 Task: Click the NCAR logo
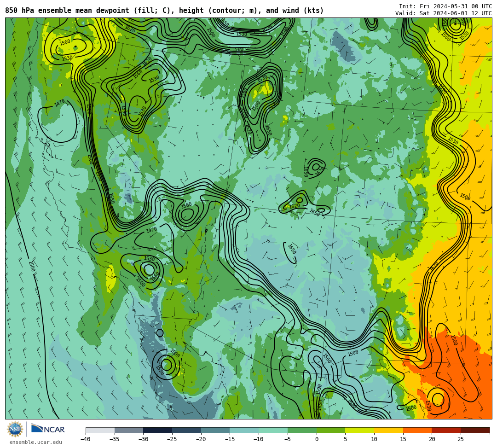(x=48, y=429)
